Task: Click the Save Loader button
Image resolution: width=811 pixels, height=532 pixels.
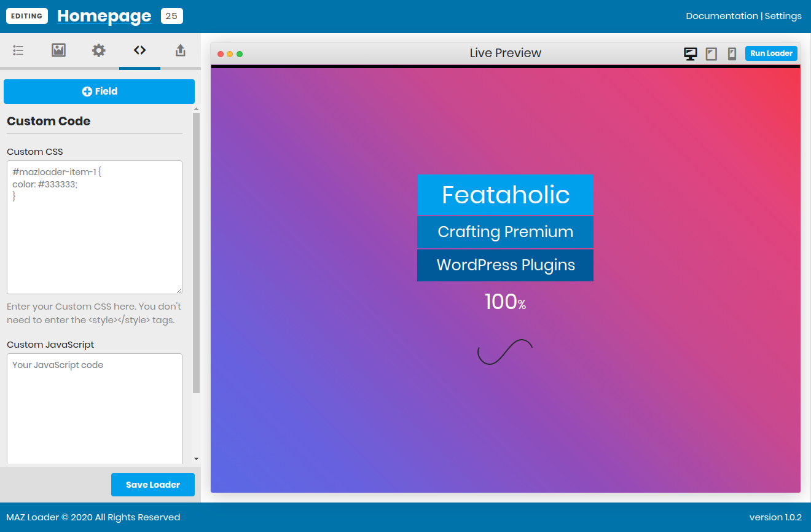Action: click(x=153, y=485)
